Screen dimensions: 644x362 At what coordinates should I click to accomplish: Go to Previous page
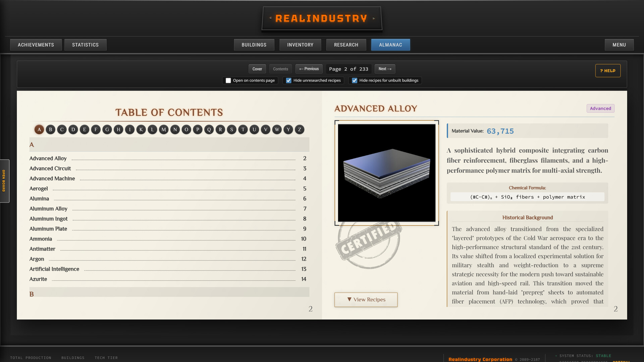point(309,69)
